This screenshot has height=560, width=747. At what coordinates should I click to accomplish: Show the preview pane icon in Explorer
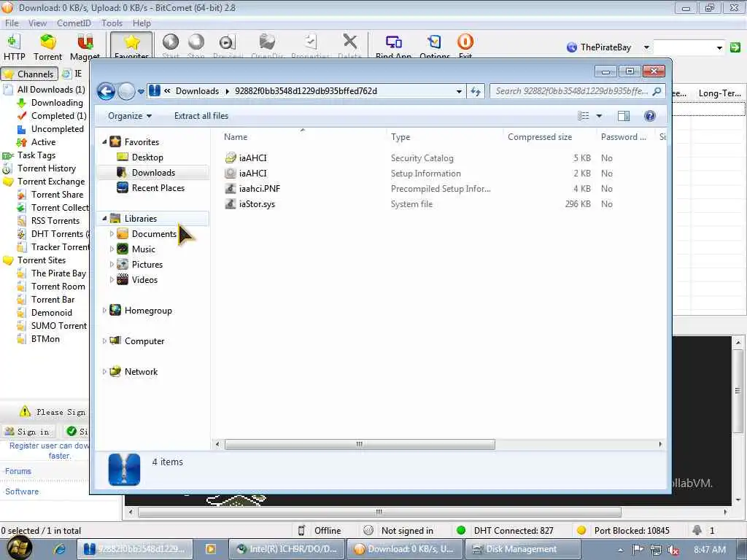[x=624, y=116]
